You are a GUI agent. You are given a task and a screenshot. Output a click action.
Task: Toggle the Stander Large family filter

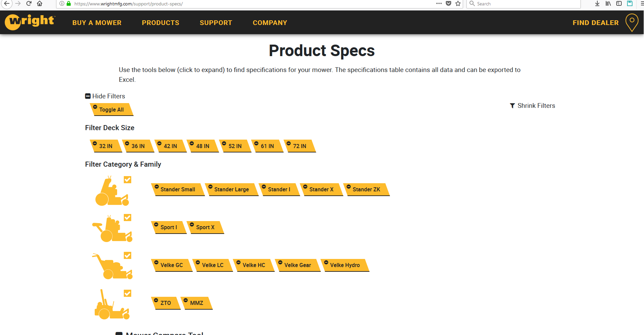click(232, 189)
